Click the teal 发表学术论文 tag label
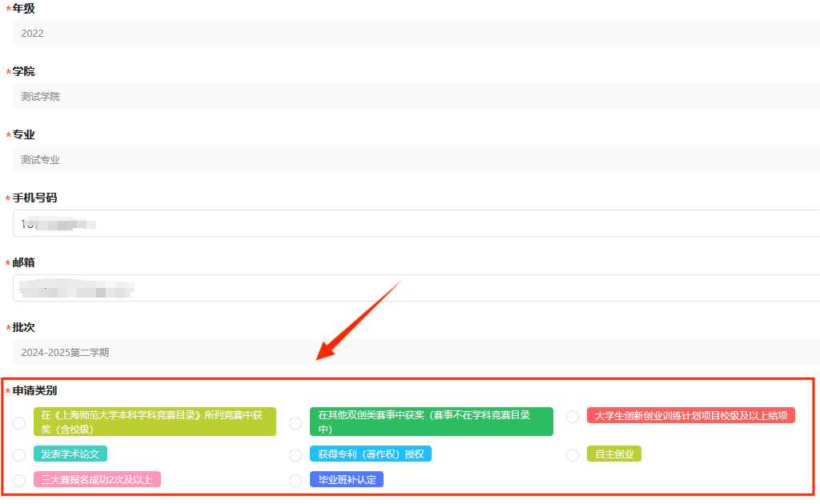This screenshot has width=820, height=504. click(x=70, y=454)
